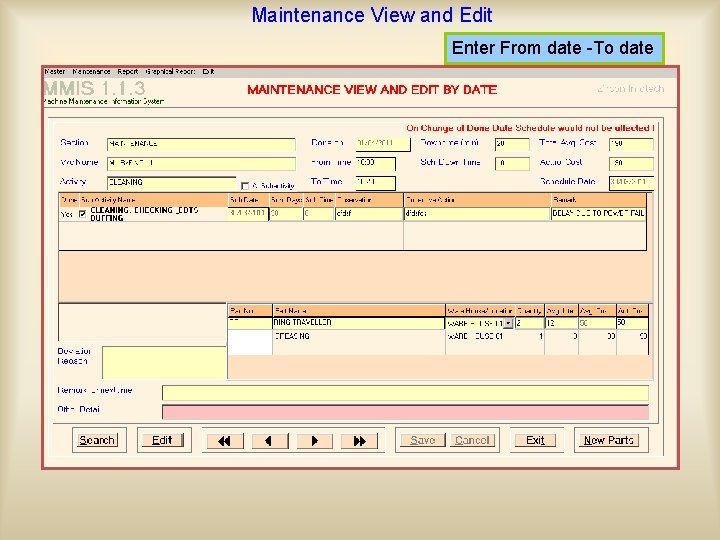Focus the Total Avg Cost field
This screenshot has width=720, height=540.
631,144
